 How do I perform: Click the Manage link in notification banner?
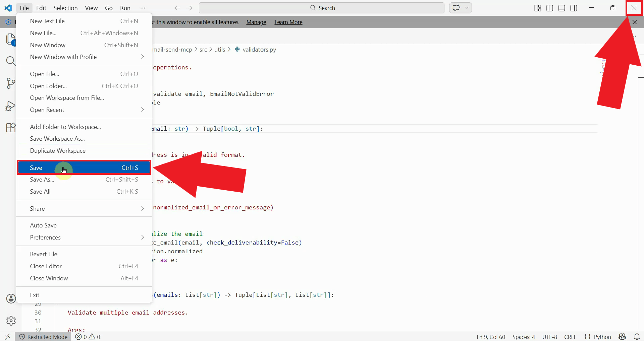[x=256, y=22]
